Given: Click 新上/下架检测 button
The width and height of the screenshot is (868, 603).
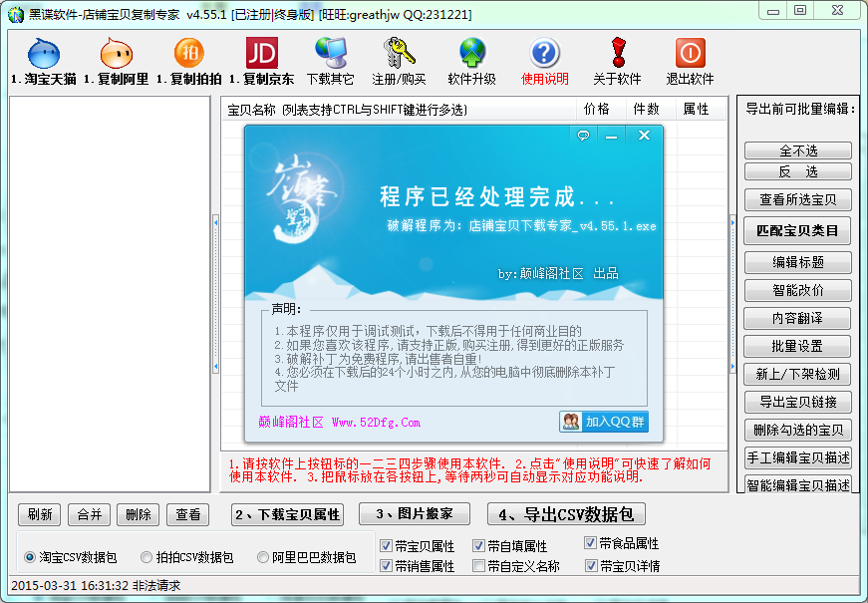Looking at the screenshot, I should (x=797, y=375).
